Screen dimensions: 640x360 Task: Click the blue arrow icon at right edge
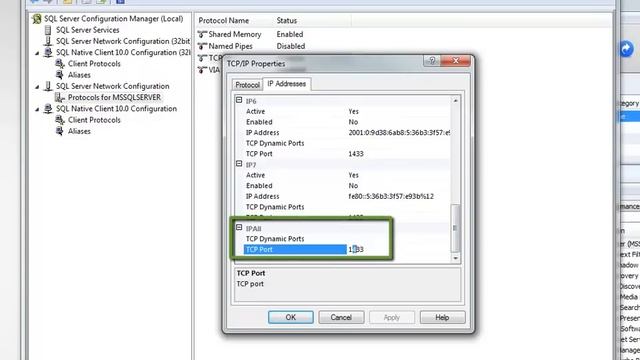click(x=626, y=49)
